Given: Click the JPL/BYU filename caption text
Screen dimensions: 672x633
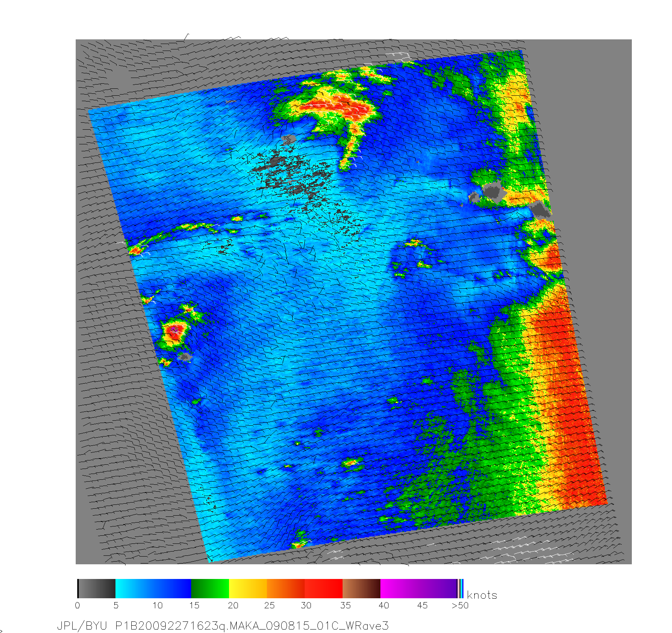Looking at the screenshot, I should 223,626.
